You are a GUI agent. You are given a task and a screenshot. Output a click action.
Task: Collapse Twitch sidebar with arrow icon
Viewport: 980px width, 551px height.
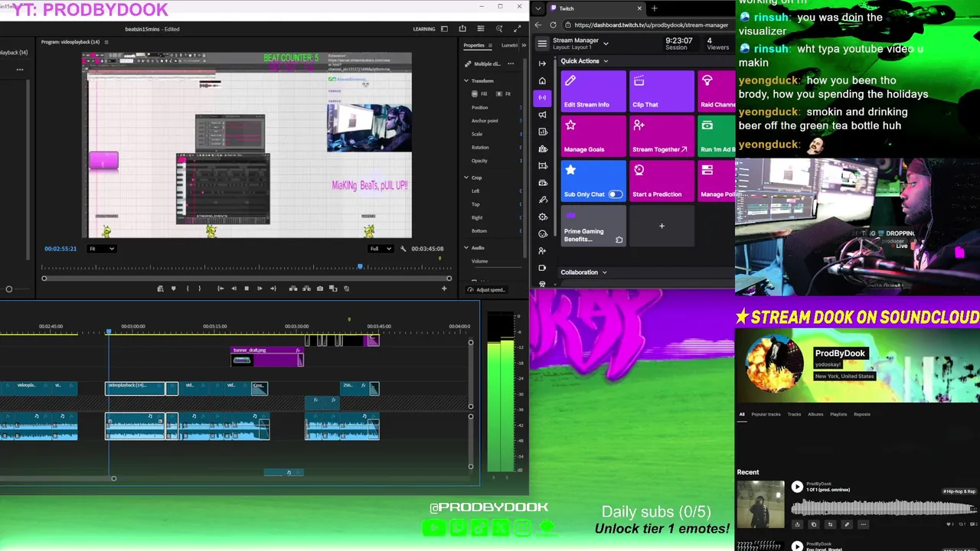pos(543,64)
